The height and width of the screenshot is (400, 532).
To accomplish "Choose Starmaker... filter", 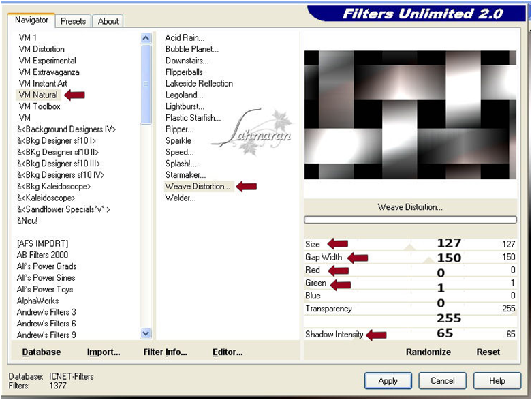I will coord(185,174).
